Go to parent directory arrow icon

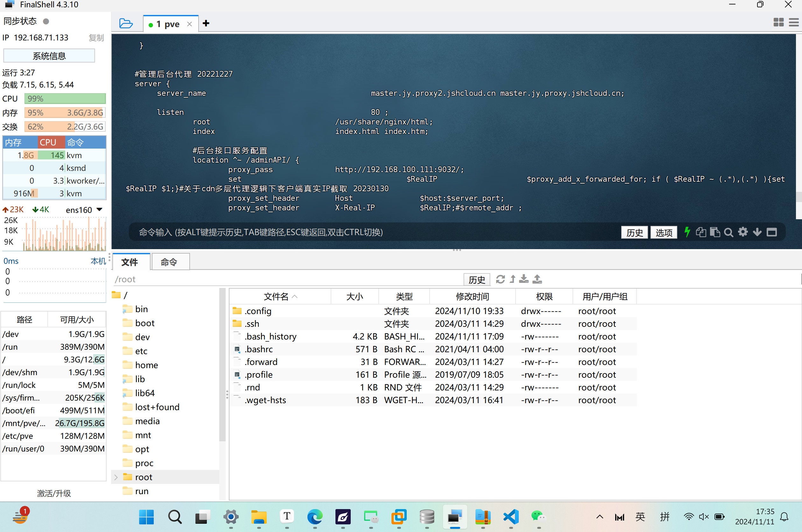[512, 279]
